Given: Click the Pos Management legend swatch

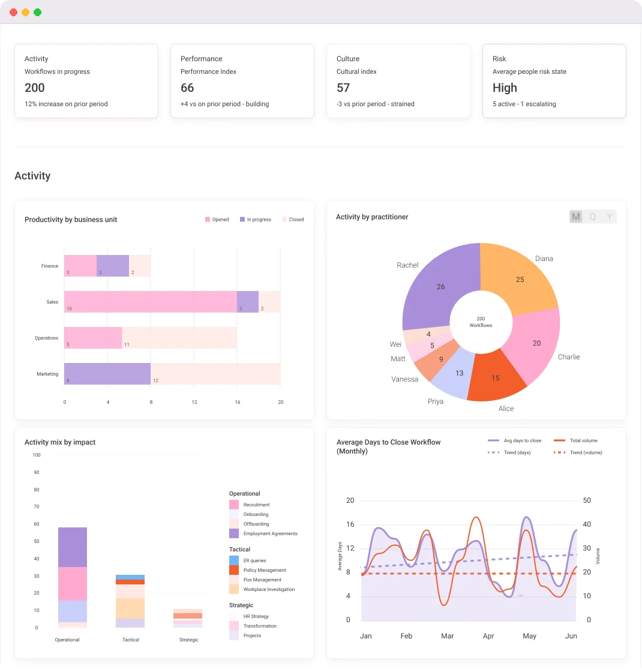Looking at the screenshot, I should (x=234, y=580).
